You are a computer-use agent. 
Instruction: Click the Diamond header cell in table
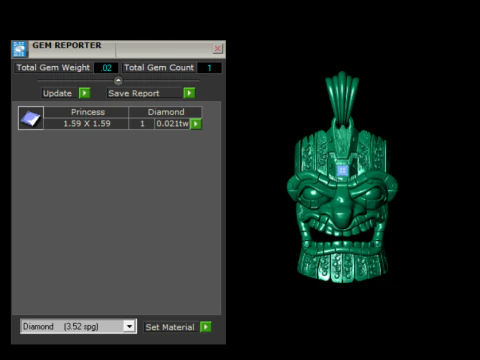point(166,112)
